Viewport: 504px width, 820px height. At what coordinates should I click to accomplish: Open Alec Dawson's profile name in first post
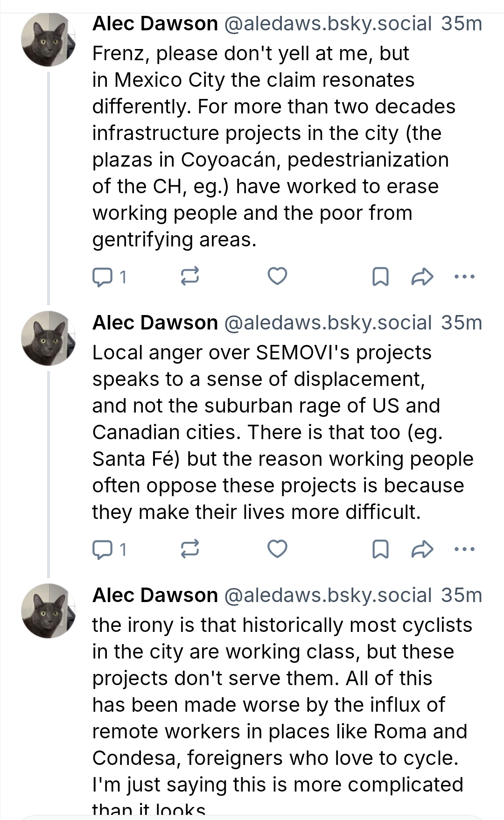155,24
